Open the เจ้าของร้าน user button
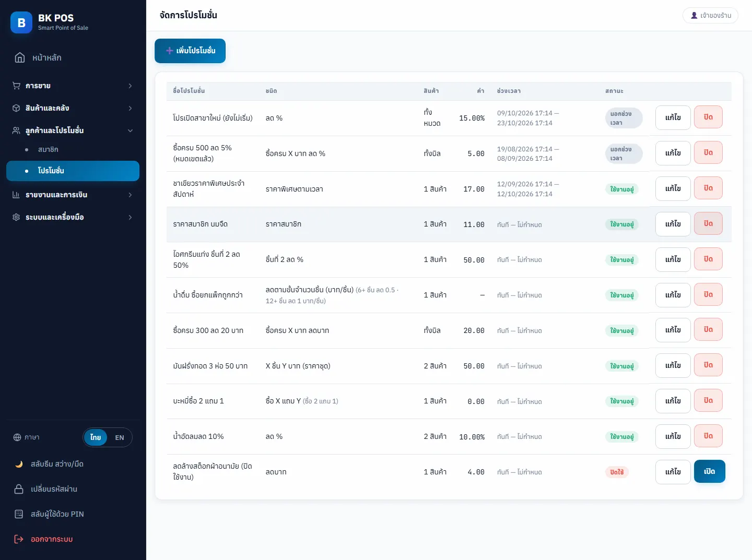 click(710, 16)
